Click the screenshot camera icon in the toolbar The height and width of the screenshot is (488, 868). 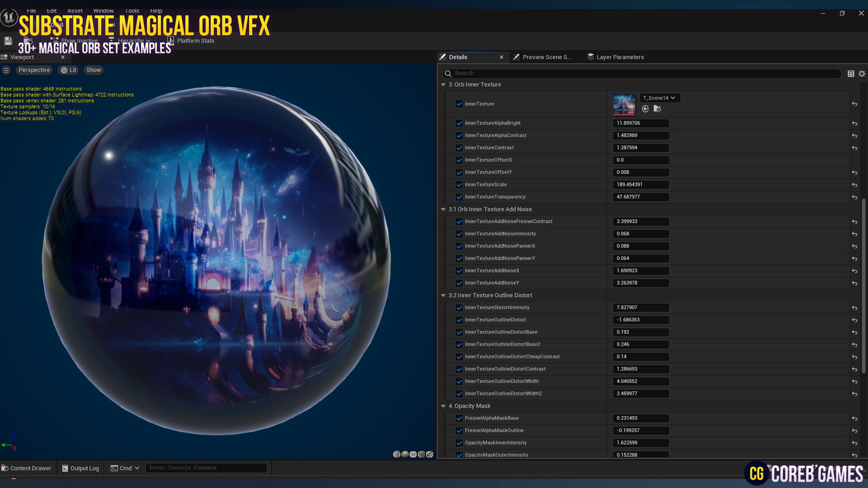[28, 41]
